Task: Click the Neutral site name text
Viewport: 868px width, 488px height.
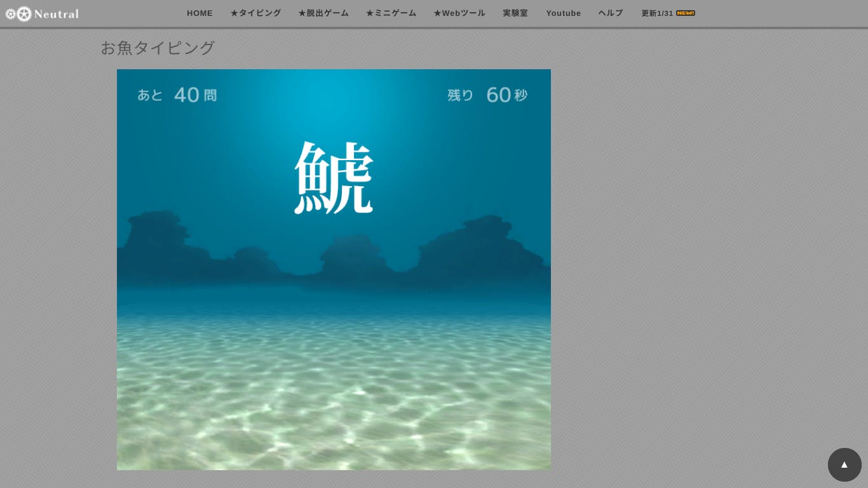Action: coord(57,14)
